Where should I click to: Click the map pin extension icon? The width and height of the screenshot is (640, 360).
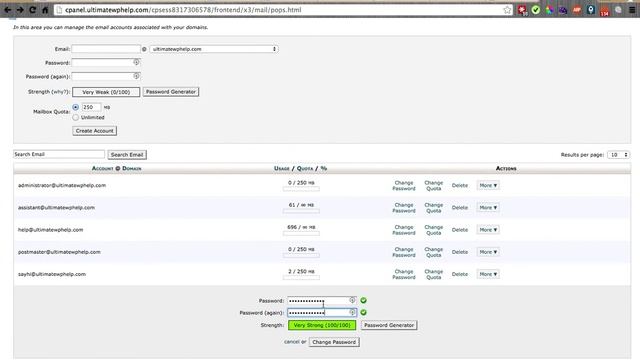click(x=591, y=10)
